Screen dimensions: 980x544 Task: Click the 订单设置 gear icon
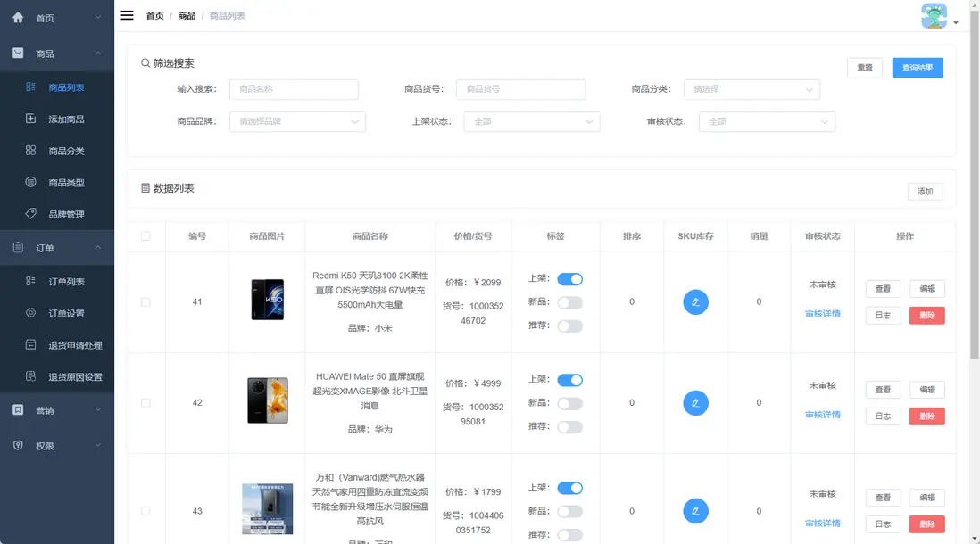(x=30, y=313)
